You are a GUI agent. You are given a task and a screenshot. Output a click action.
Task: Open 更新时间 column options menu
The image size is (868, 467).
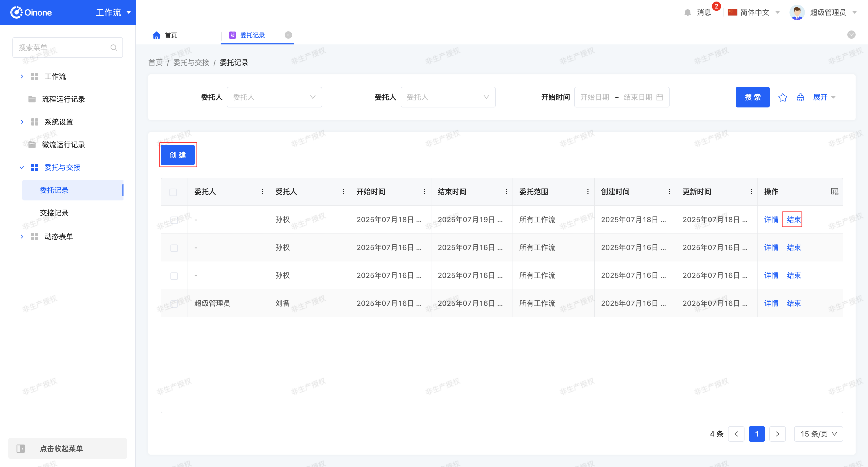tap(751, 191)
